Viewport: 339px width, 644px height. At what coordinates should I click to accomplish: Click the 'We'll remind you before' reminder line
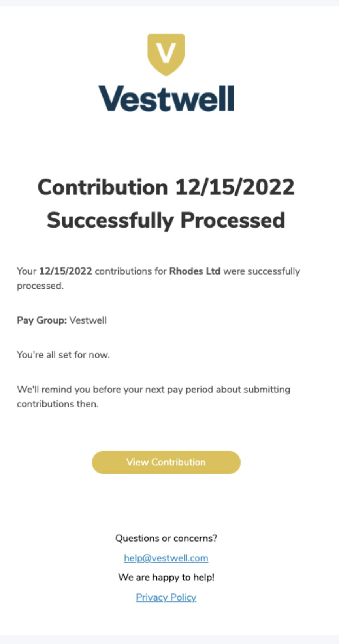pyautogui.click(x=153, y=390)
